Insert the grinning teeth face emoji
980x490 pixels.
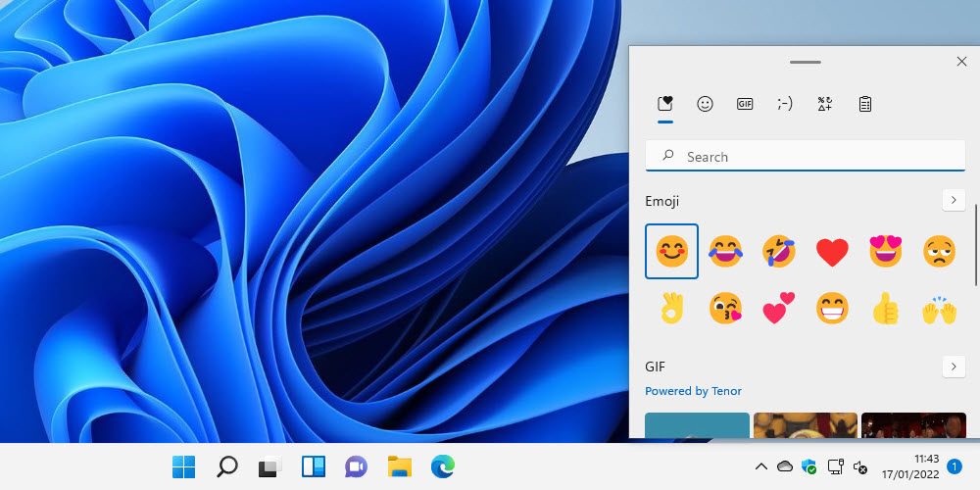pos(832,308)
